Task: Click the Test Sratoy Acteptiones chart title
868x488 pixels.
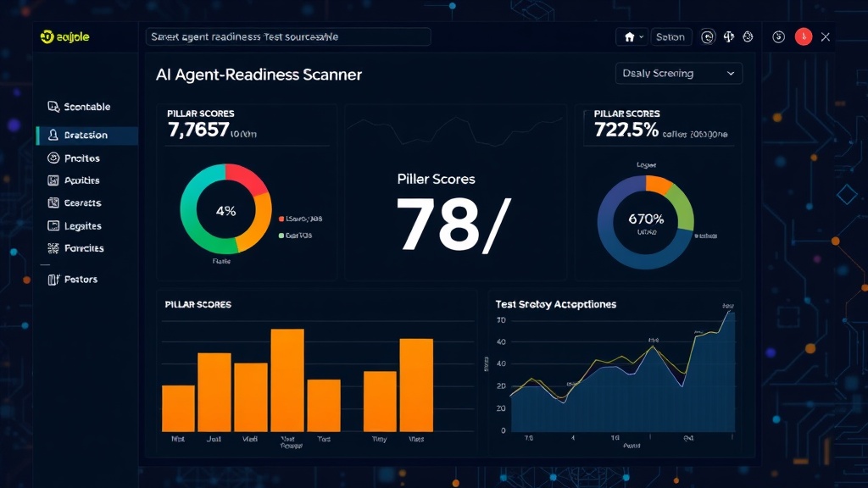Action: 556,304
